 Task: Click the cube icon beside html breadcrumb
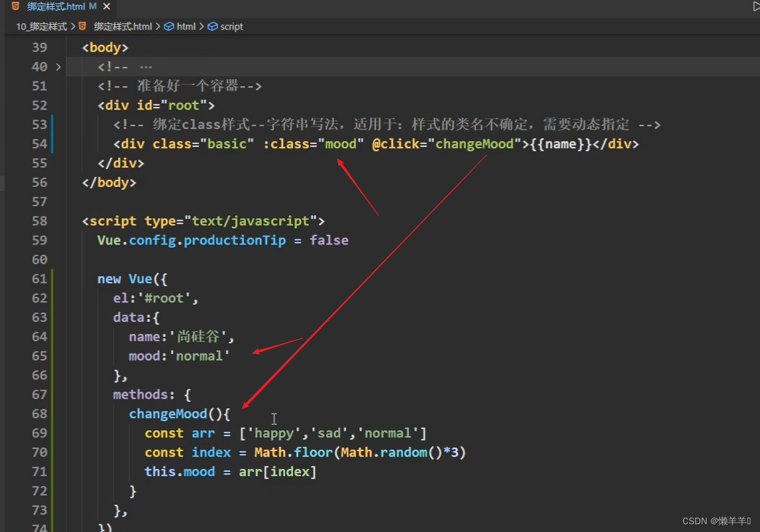point(169,26)
